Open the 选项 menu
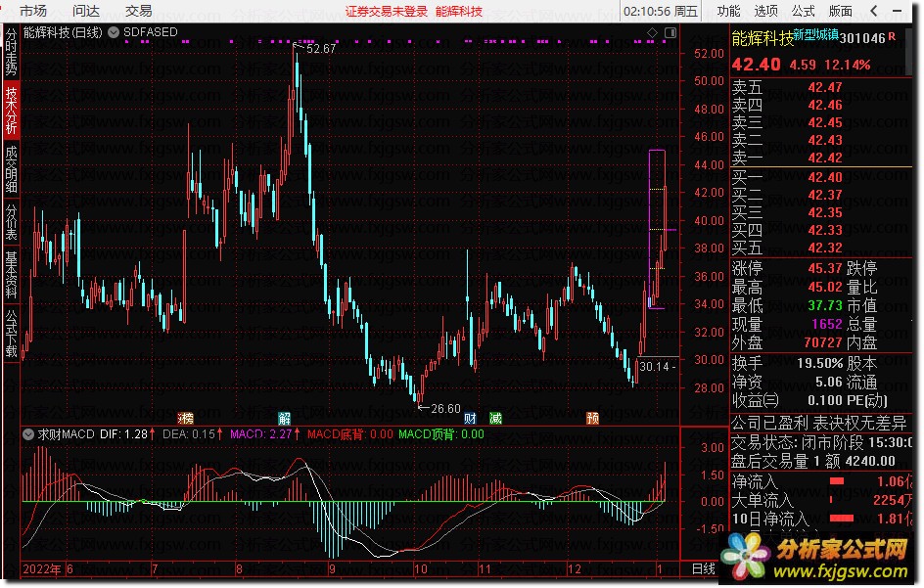The width and height of the screenshot is (924, 588). 766,11
